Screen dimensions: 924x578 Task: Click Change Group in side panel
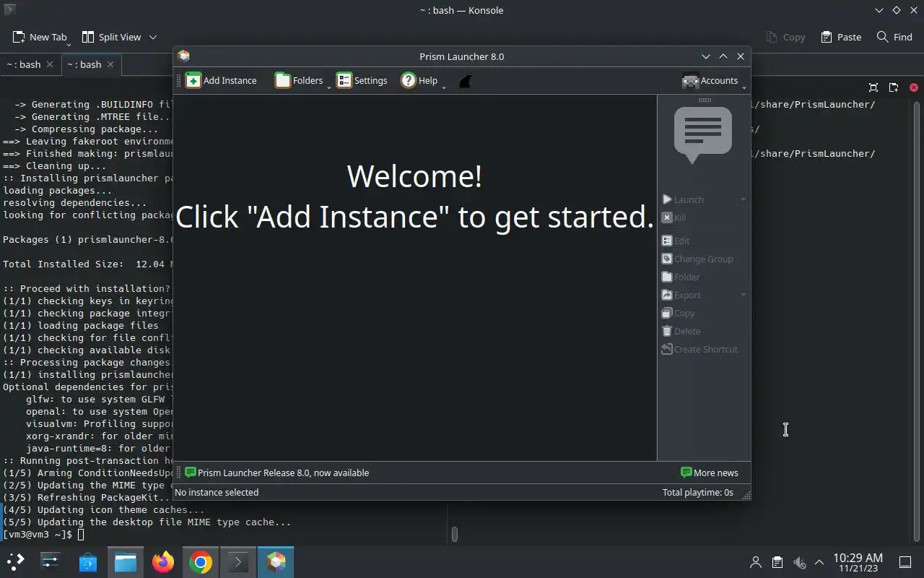tap(697, 259)
